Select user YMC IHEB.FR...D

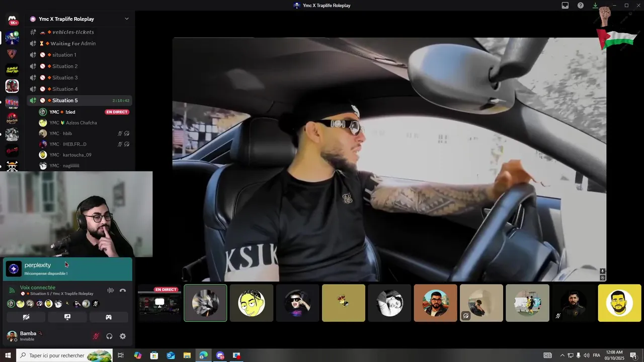pos(84,144)
